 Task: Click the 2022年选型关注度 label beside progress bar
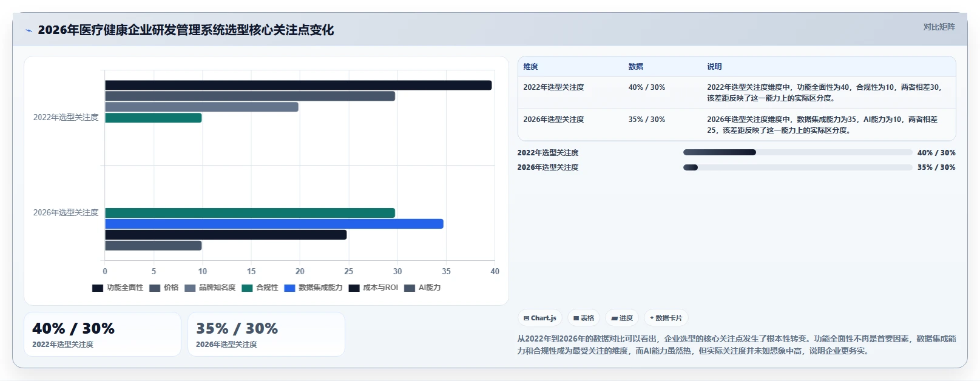click(548, 153)
